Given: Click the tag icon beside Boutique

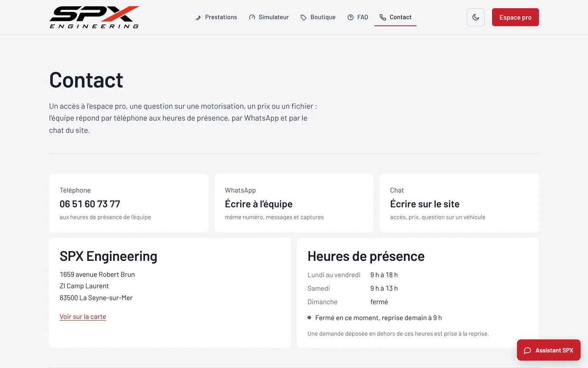Looking at the screenshot, I should (x=304, y=17).
